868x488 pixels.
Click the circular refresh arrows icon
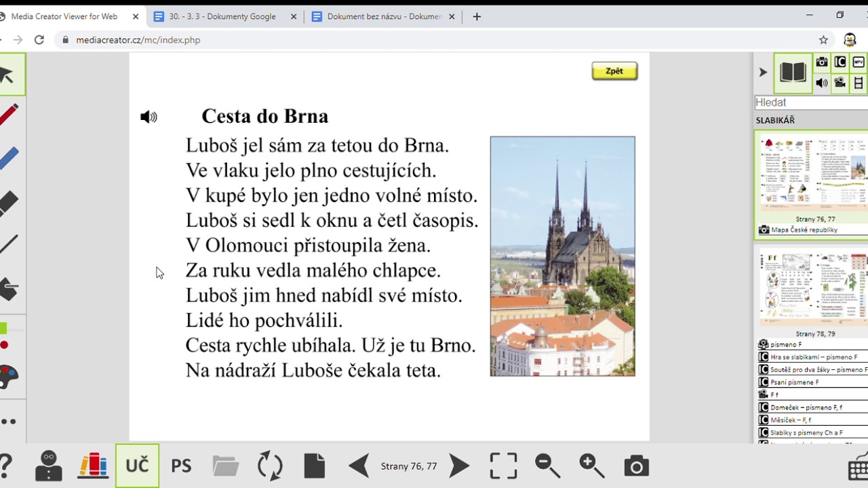(x=270, y=466)
